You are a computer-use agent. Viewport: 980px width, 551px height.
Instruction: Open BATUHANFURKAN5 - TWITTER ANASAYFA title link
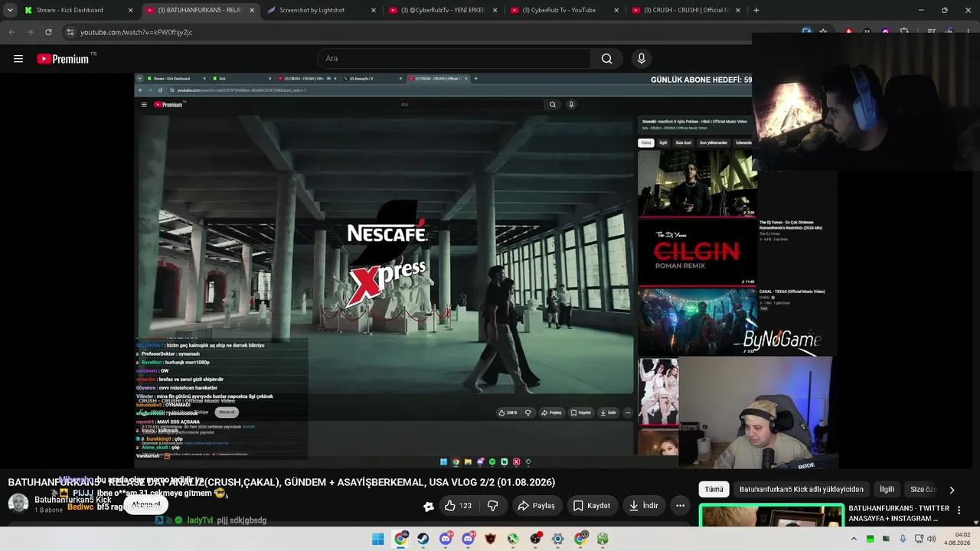899,514
